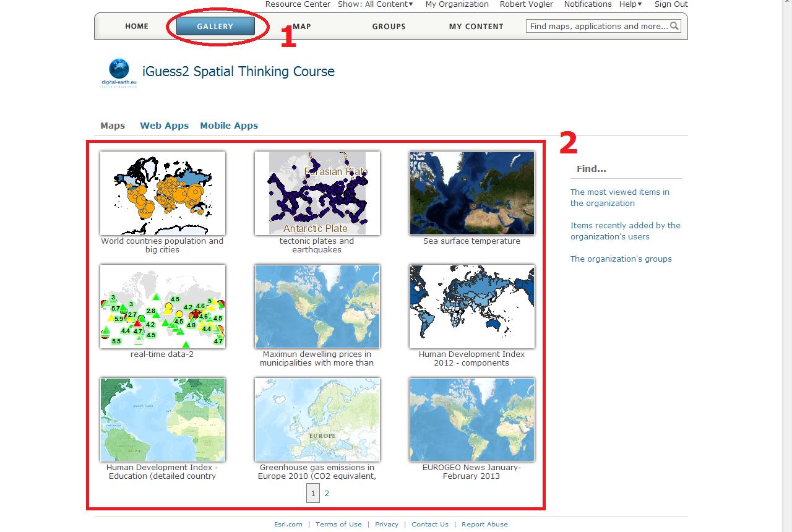Image resolution: width=792 pixels, height=532 pixels.
Task: Open the Resource Center link
Action: (298, 4)
